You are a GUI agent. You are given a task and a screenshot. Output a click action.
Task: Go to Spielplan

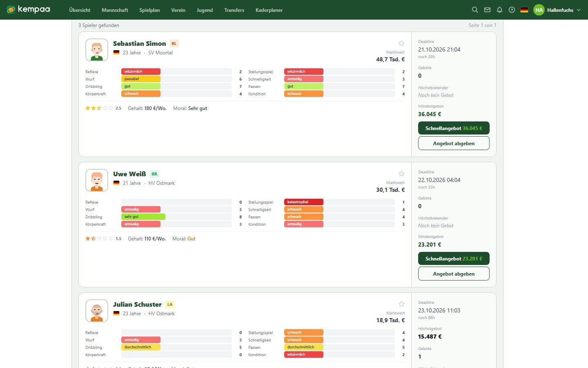pyautogui.click(x=149, y=10)
